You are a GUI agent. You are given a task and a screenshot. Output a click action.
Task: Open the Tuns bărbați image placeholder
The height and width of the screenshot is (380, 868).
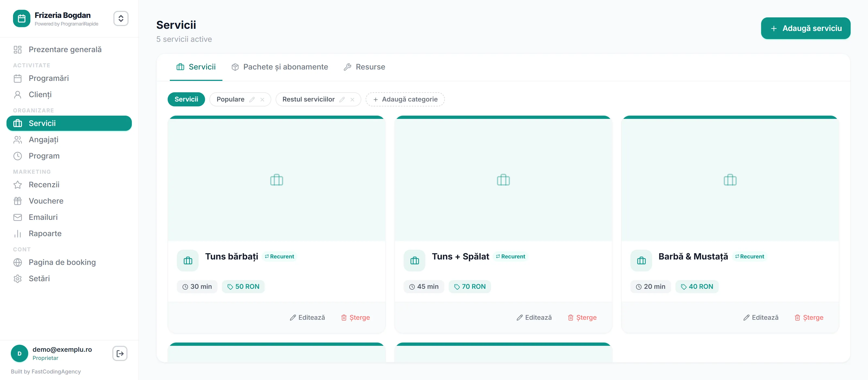(x=277, y=180)
